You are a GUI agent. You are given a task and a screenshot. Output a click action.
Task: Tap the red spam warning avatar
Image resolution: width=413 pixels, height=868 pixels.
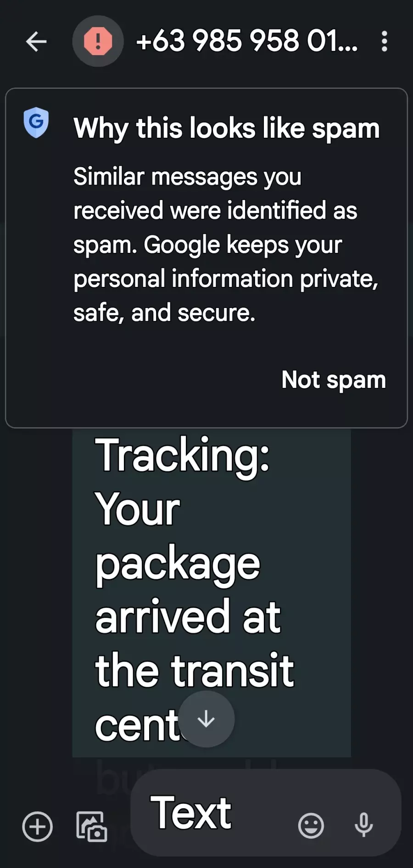[x=98, y=41]
